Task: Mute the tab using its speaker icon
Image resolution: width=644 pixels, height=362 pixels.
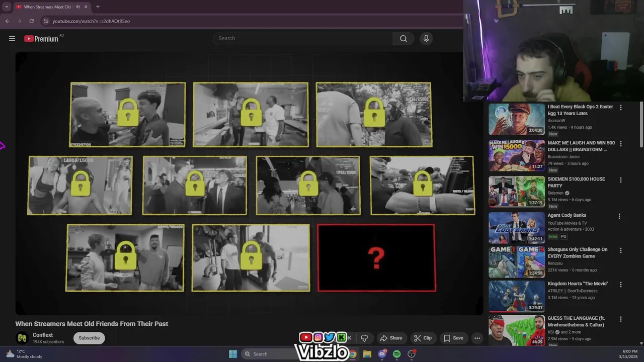Action: tap(77, 7)
